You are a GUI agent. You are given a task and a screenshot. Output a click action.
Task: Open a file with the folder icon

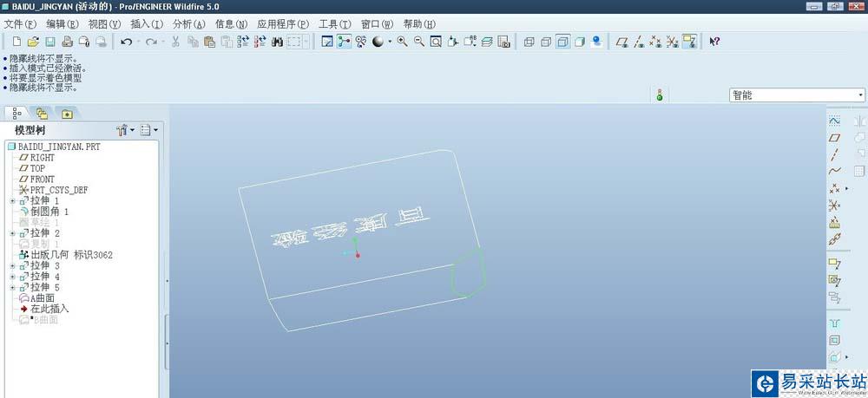(33, 42)
